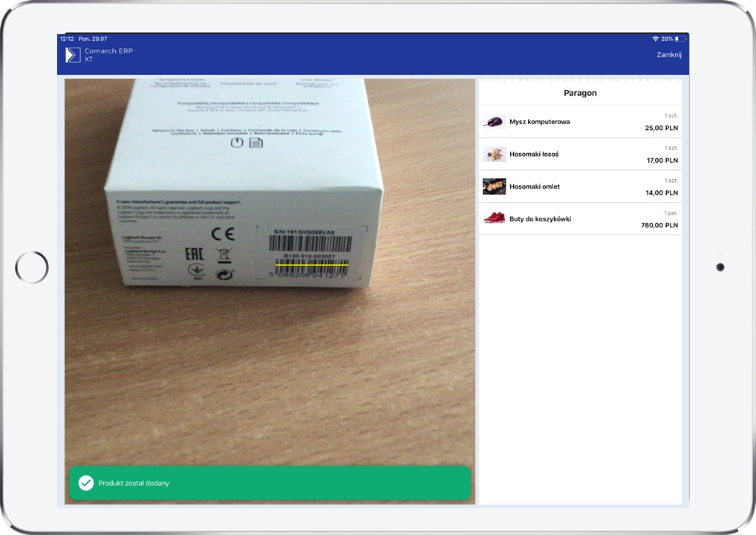Tap the red basketball shoes thumbnail
This screenshot has width=756, height=535.
pyautogui.click(x=494, y=219)
